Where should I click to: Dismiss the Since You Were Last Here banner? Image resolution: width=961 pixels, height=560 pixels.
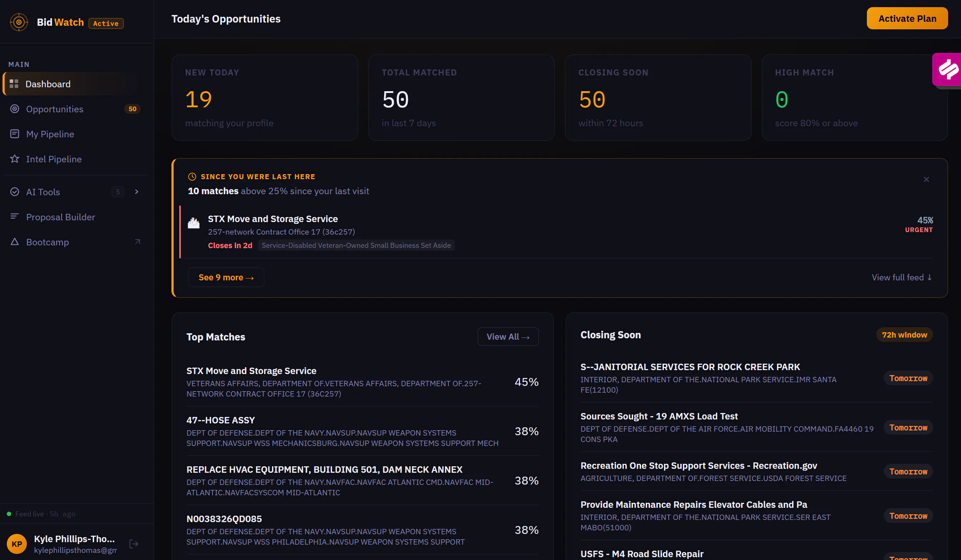926,180
